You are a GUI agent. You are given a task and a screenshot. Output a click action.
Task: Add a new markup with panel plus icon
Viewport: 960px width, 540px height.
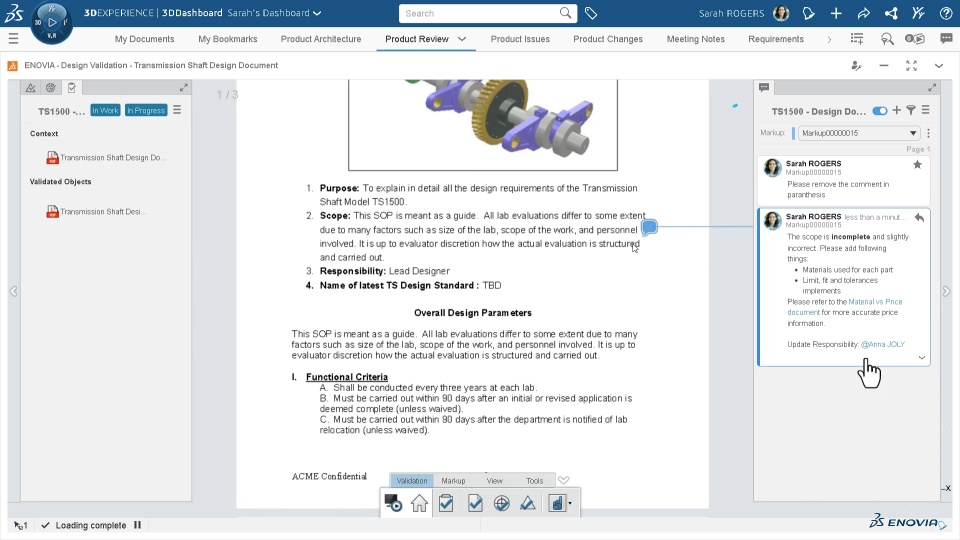tap(896, 110)
